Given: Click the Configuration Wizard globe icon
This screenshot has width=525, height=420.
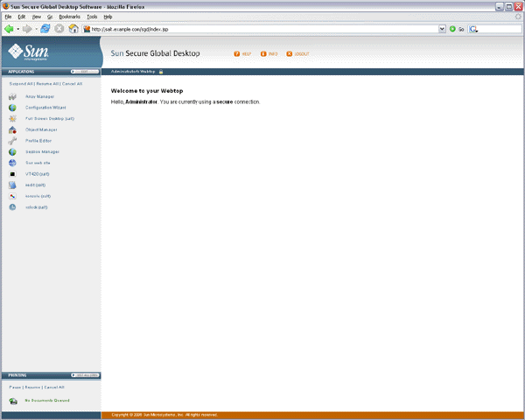Looking at the screenshot, I should pyautogui.click(x=12, y=108).
